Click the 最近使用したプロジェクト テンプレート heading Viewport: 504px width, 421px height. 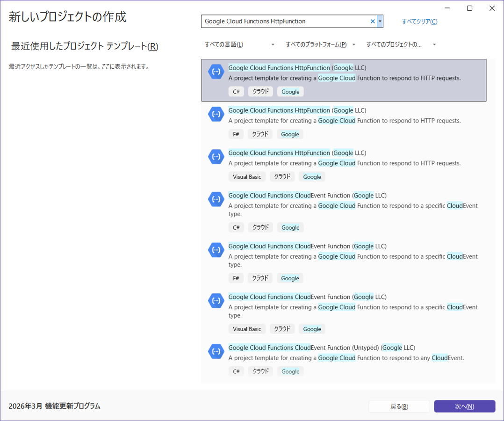tap(85, 46)
